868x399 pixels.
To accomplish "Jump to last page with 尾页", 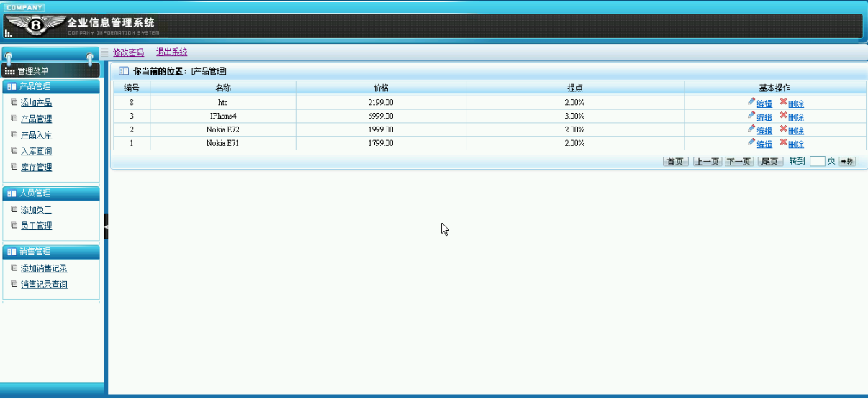I will click(770, 162).
